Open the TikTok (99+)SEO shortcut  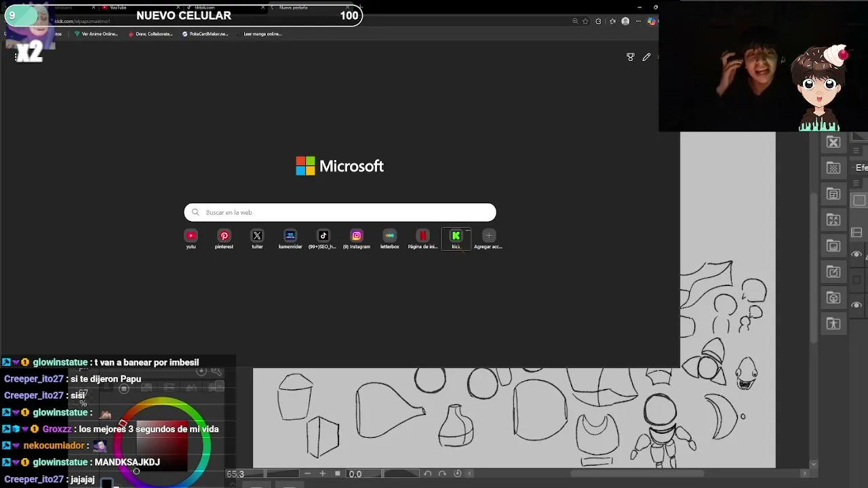tap(323, 239)
